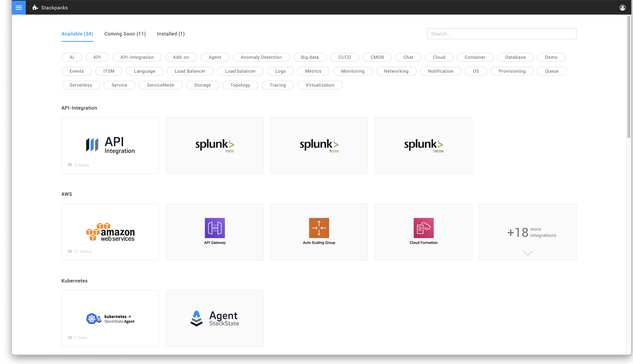
Task: Apply the ServiceMesh filter
Action: (x=161, y=85)
